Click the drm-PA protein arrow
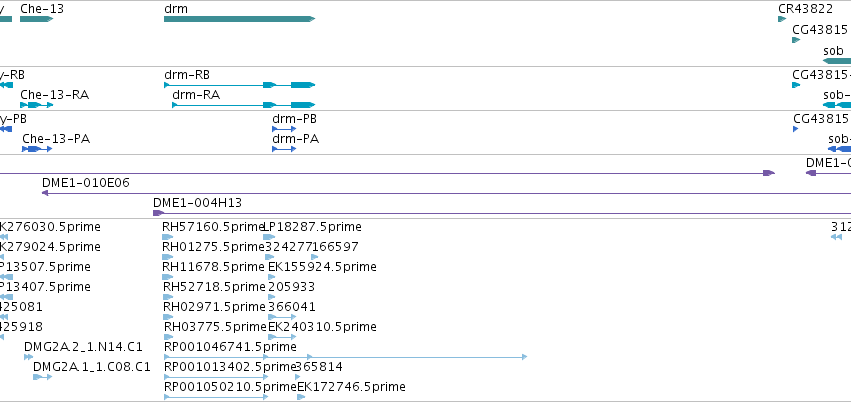This screenshot has height=402, width=851. [284, 149]
